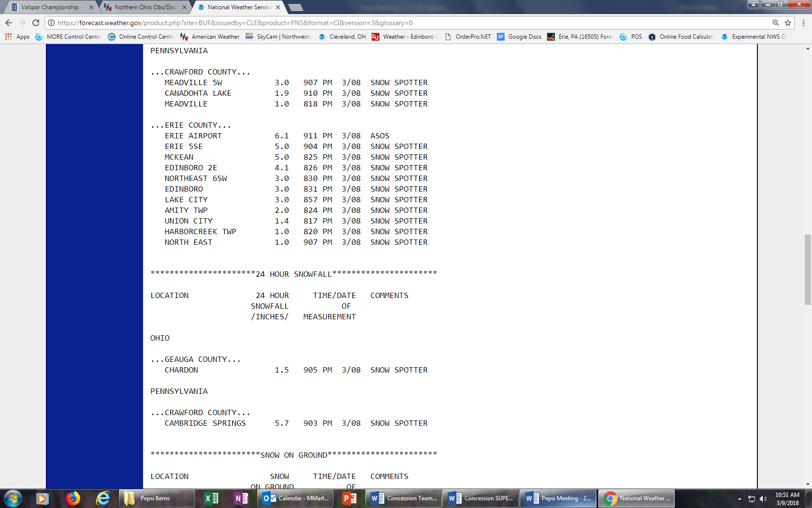View site information icon in address bar
Screen dimensions: 812x508
tap(51, 23)
